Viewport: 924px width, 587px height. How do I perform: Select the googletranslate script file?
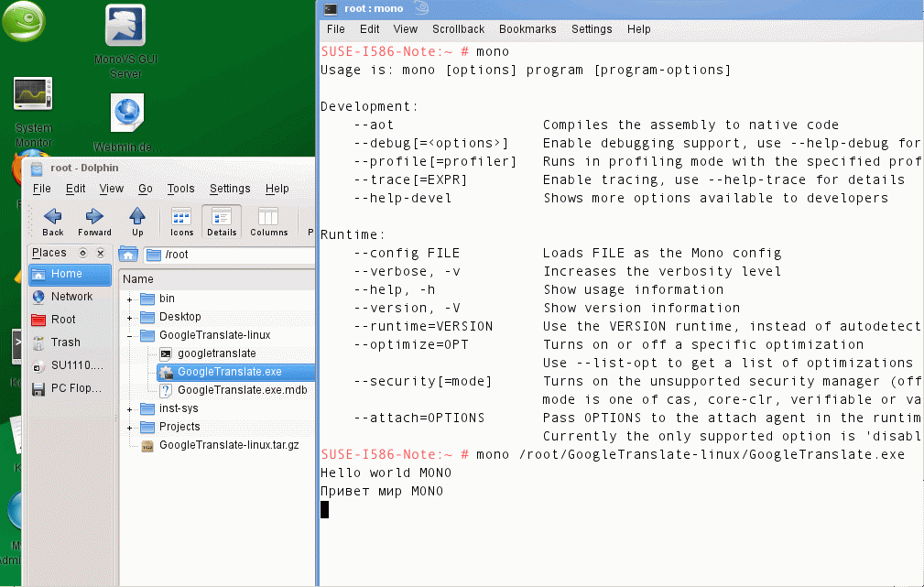[x=216, y=353]
